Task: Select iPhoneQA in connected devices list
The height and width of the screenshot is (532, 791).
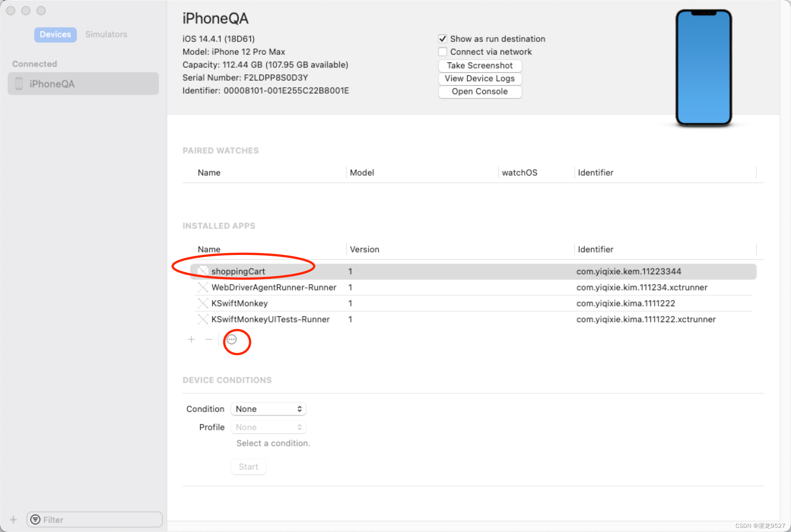Action: pos(83,84)
